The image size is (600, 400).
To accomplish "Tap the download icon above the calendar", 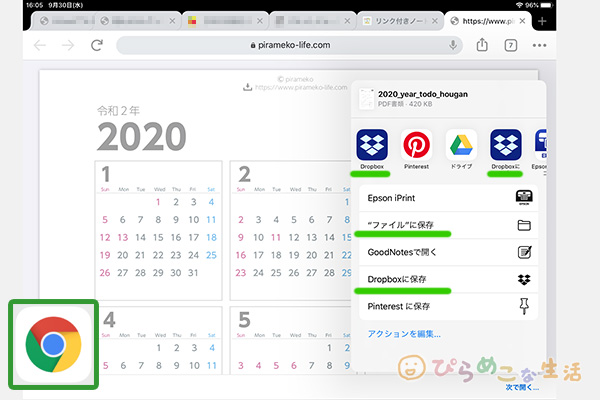I will click(x=248, y=87).
